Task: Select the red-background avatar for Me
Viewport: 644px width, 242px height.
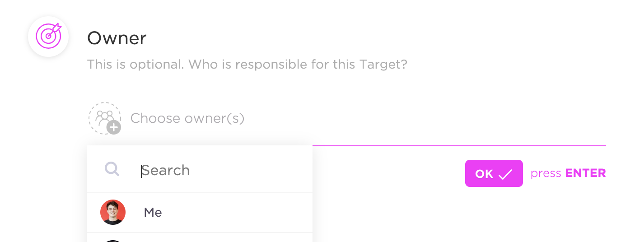Action: coord(113,212)
